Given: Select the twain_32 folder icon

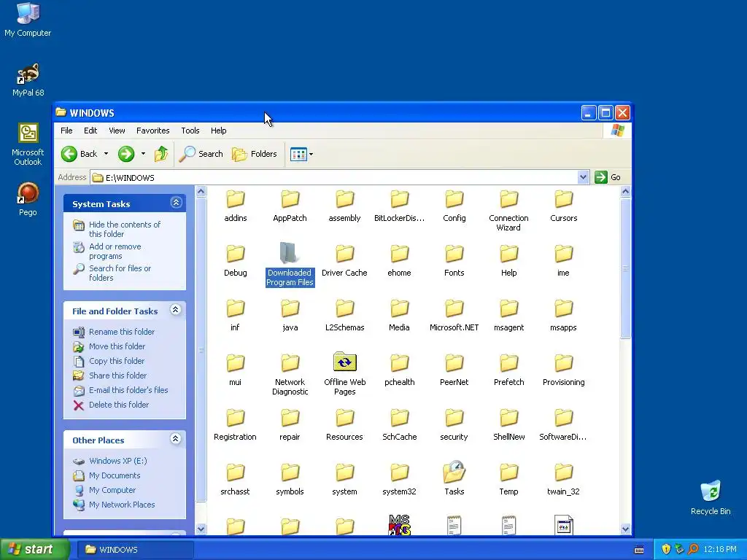Looking at the screenshot, I should 564,472.
